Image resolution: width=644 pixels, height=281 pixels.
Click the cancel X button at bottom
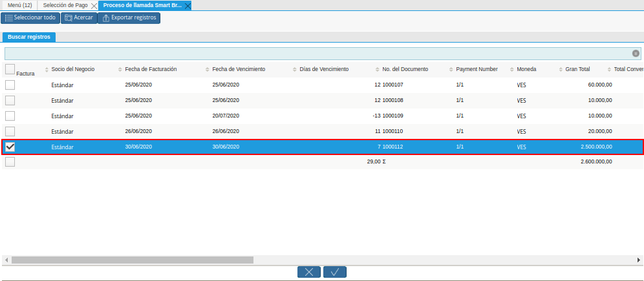(309, 272)
